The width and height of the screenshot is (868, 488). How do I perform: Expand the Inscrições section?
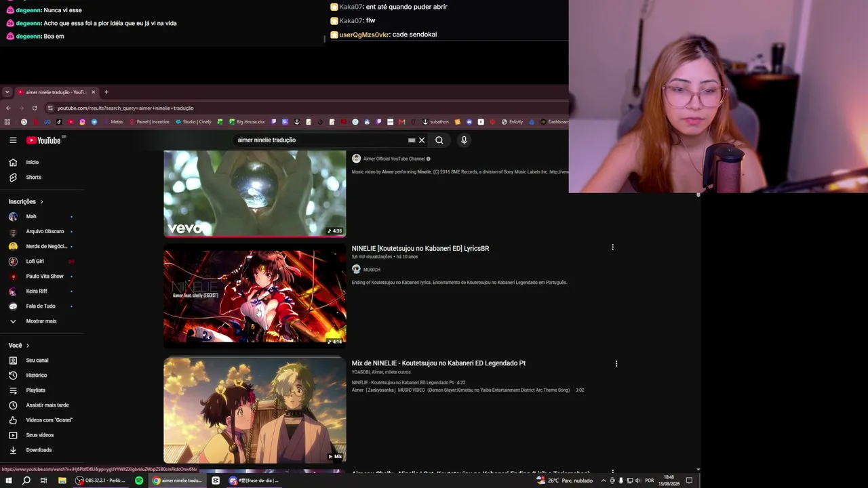point(26,201)
